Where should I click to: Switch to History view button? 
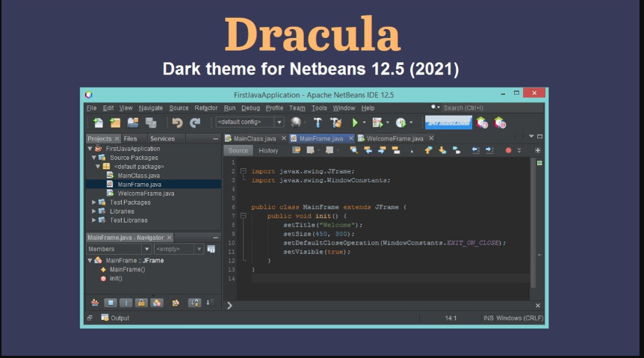coord(268,151)
